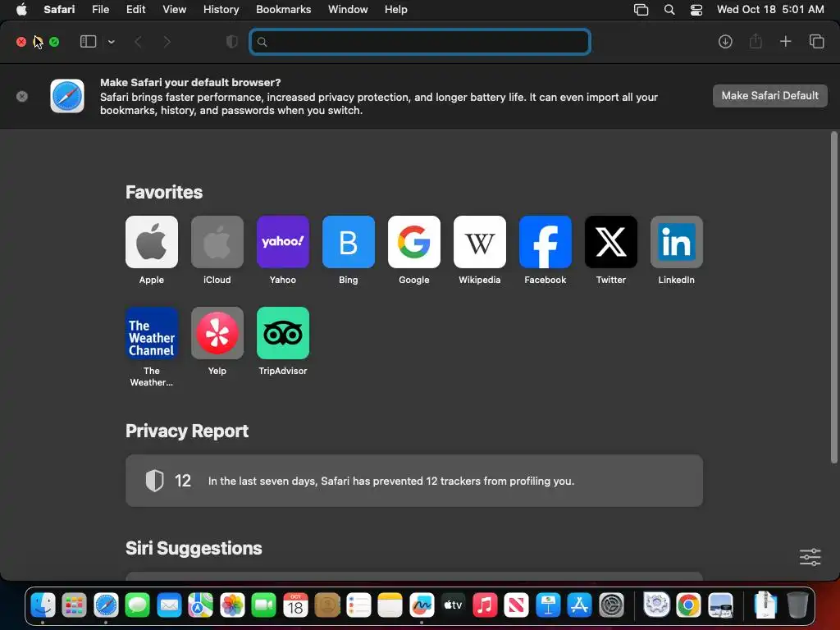Open the Window menu
This screenshot has width=840, height=630.
tap(348, 10)
